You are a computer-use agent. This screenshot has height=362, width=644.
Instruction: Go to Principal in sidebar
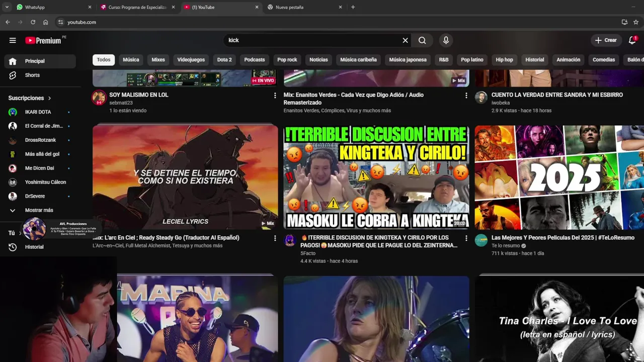[x=40, y=61]
